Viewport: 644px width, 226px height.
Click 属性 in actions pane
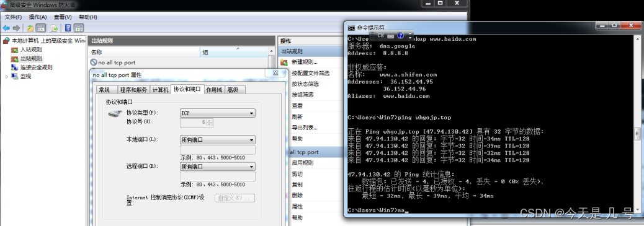pyautogui.click(x=297, y=206)
